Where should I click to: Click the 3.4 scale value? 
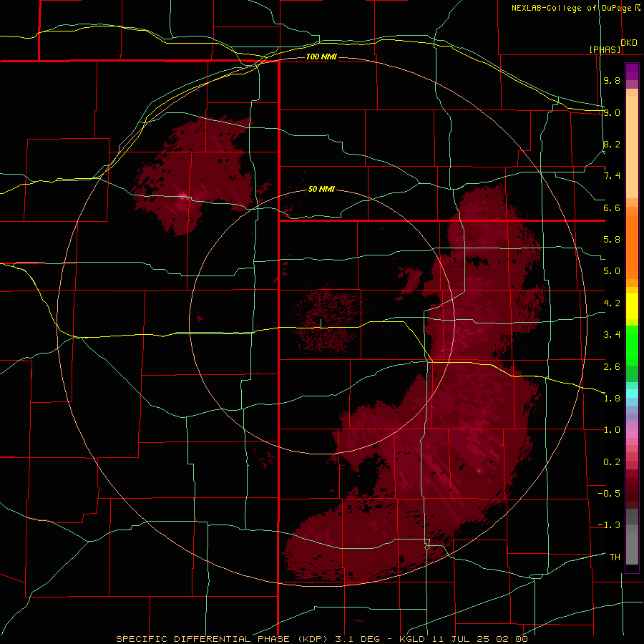pyautogui.click(x=612, y=335)
